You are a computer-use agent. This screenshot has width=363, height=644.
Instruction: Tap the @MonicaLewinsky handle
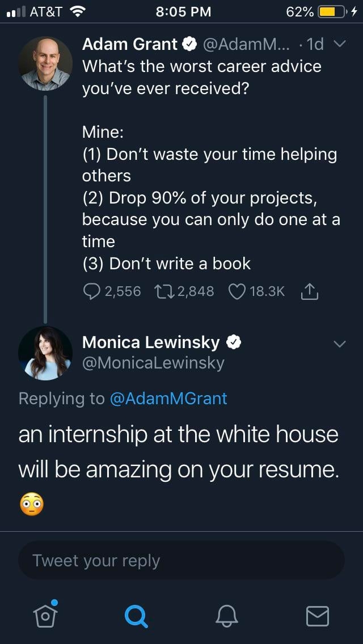point(153,363)
